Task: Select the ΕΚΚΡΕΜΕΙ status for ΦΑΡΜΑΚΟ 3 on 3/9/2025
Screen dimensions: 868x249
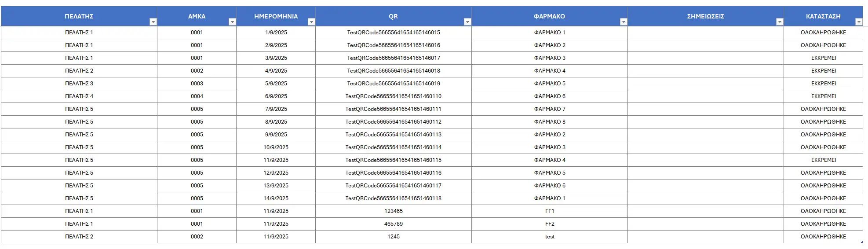Action: click(x=823, y=58)
